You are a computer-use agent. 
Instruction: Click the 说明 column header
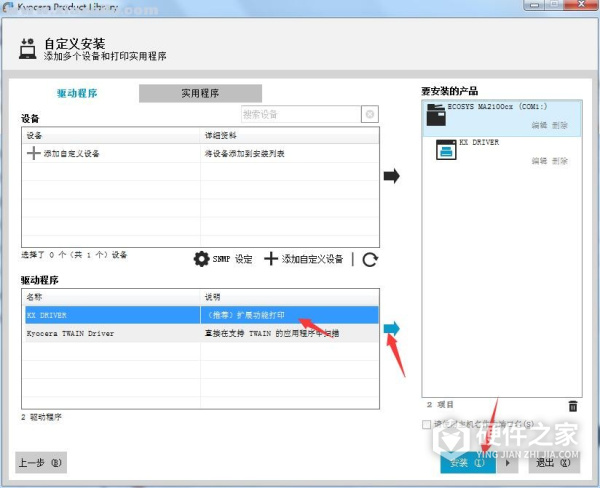[x=290, y=297]
